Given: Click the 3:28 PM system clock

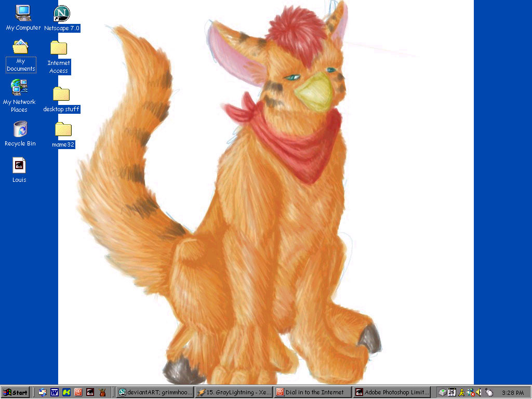Looking at the screenshot, I should point(513,393).
